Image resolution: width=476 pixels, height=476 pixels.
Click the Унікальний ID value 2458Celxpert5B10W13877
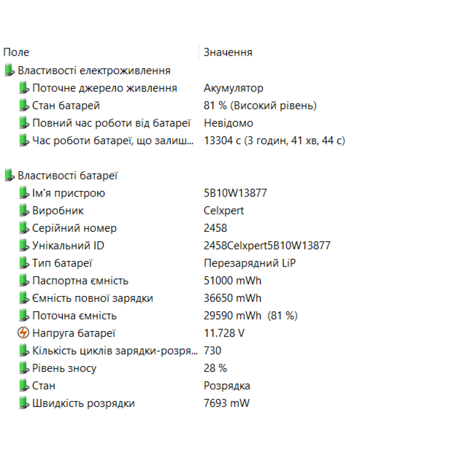tap(267, 246)
